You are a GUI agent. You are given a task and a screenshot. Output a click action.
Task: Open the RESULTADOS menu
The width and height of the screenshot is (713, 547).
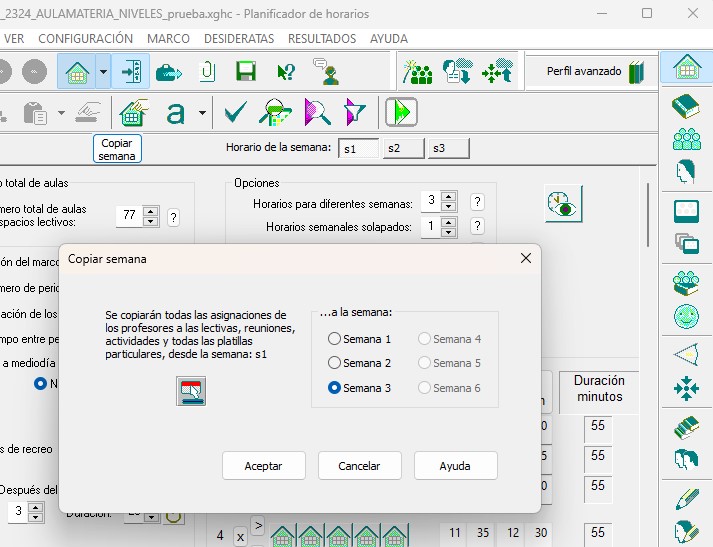321,38
